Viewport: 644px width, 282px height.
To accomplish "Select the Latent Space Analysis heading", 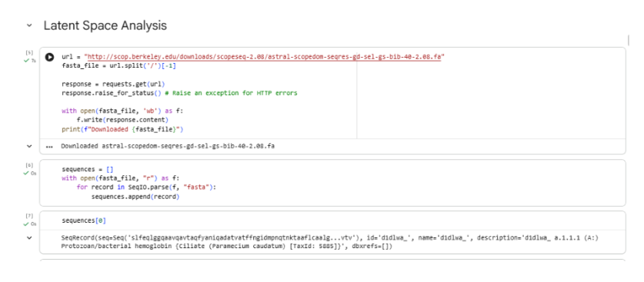I will coord(105,25).
